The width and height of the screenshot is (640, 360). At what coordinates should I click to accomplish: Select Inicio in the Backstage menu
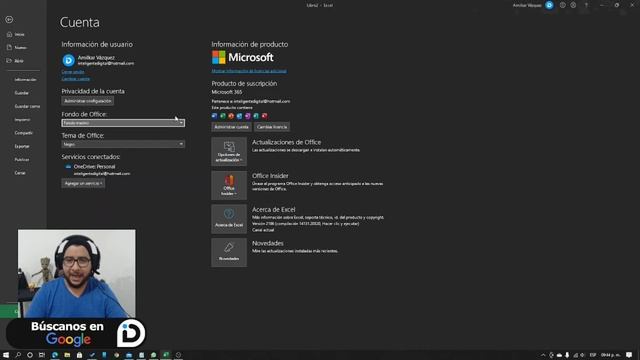point(20,35)
